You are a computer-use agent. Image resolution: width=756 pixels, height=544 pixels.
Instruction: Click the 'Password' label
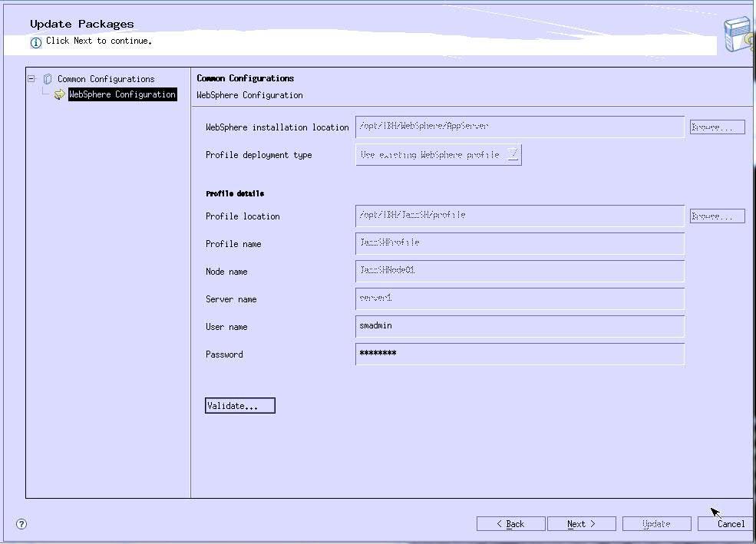[224, 354]
